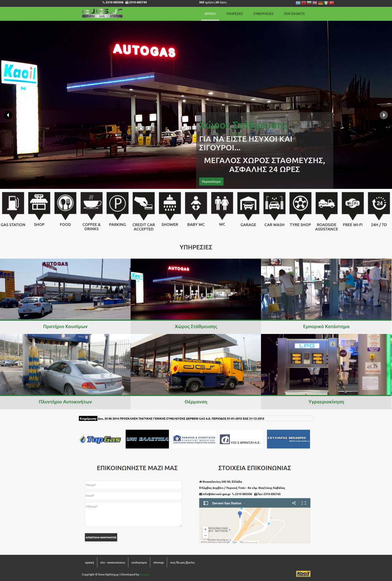Click the news ticker announcement text

pyautogui.click(x=181, y=419)
